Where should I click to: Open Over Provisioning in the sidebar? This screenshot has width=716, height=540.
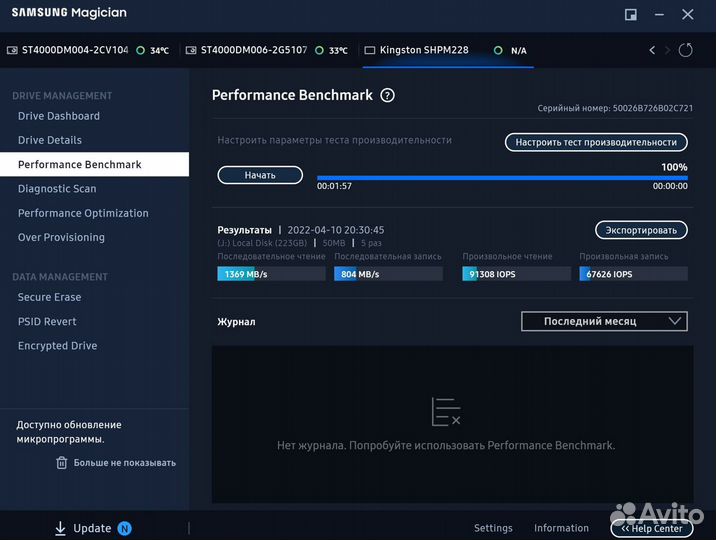click(x=61, y=237)
